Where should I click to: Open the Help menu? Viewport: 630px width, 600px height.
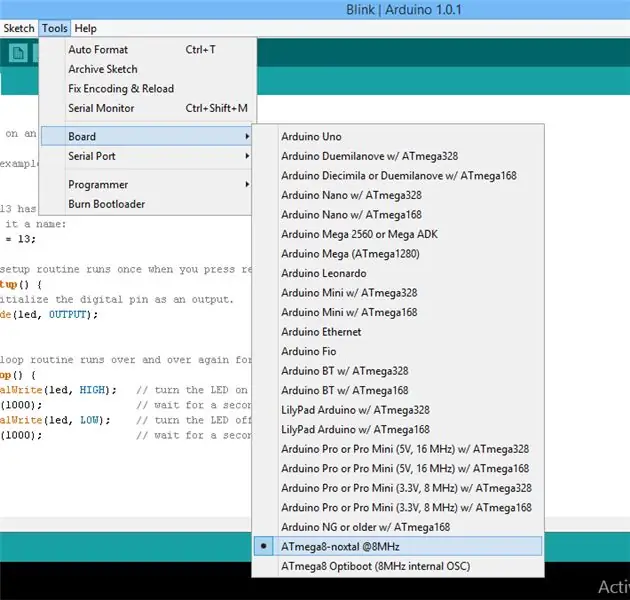tap(86, 28)
